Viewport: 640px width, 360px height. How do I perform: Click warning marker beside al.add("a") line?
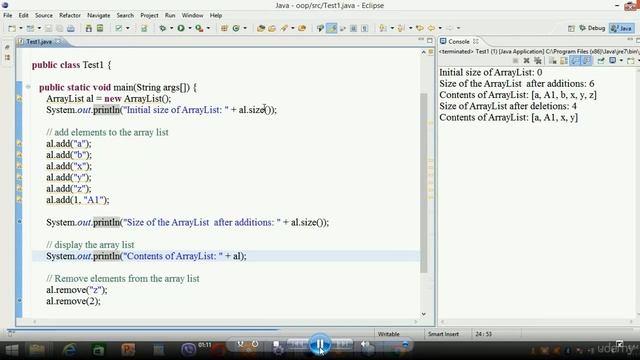click(19, 144)
